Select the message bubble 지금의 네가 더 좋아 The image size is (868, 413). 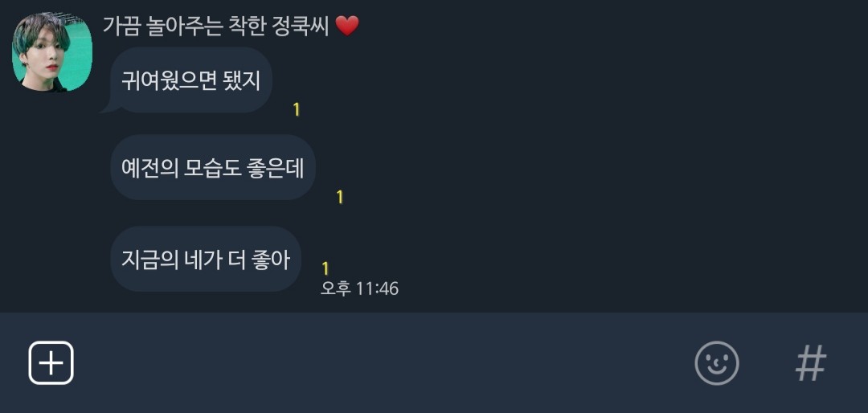(206, 259)
